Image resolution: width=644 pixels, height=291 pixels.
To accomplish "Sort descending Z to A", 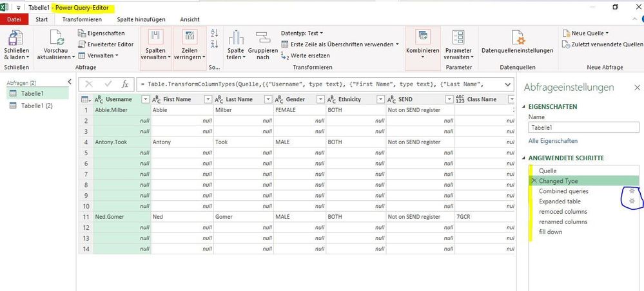I will click(215, 44).
